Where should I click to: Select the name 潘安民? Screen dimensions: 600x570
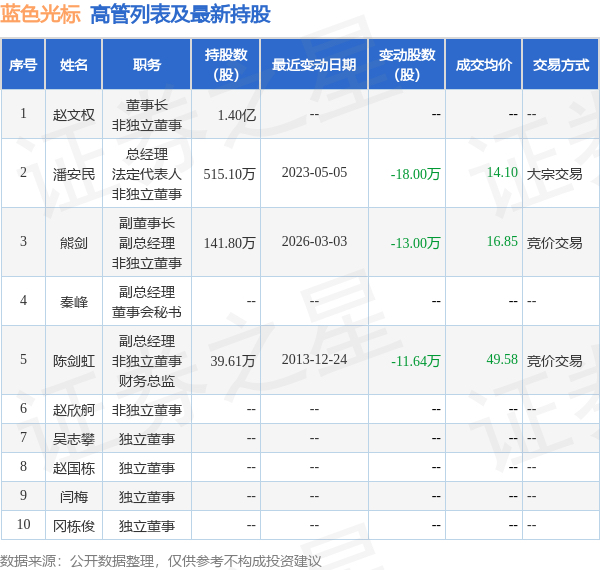[74, 174]
